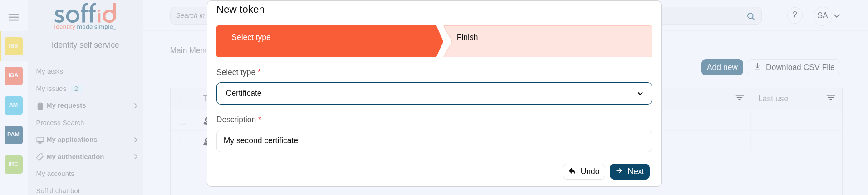868x195 pixels.
Task: Open the hamburger menu icon
Action: click(14, 17)
